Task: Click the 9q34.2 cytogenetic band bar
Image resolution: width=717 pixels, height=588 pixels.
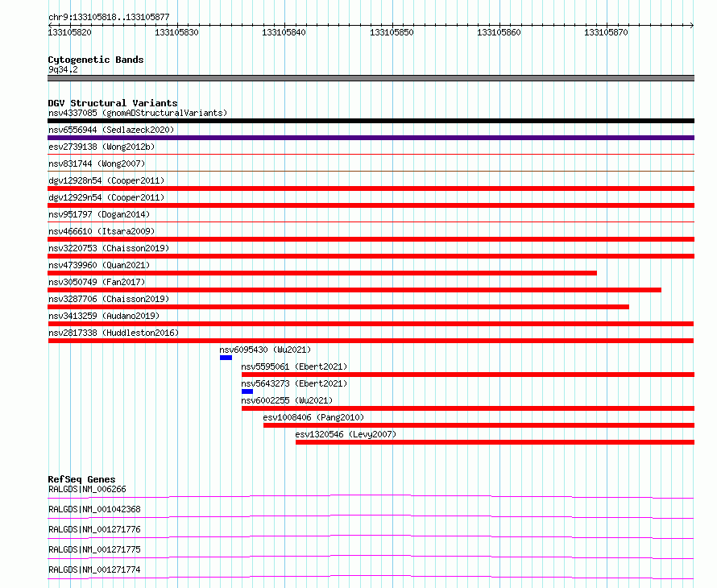Action: (371, 78)
